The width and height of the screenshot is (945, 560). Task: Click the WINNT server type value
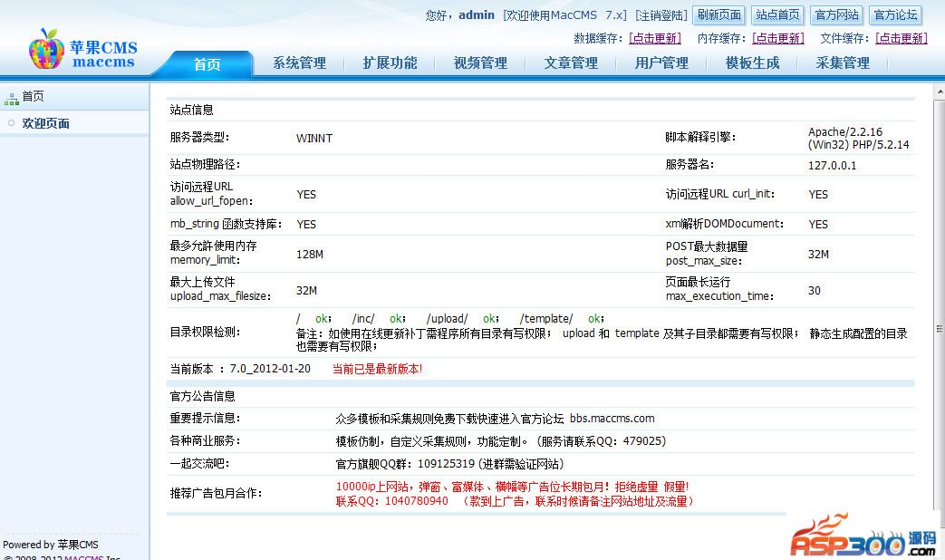click(314, 138)
